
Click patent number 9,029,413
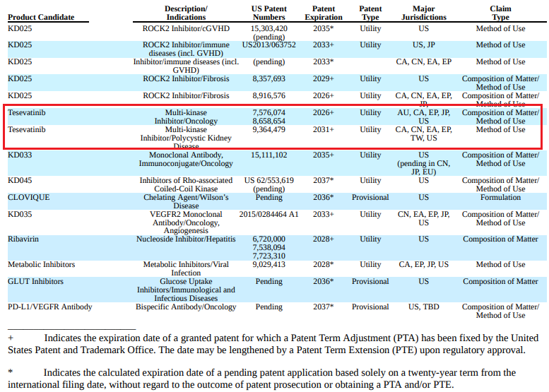point(268,265)
